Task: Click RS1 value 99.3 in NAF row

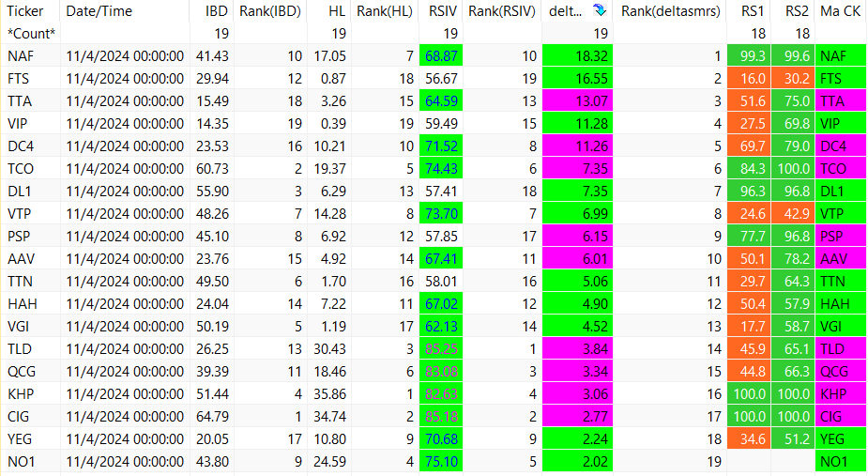Action: [x=748, y=56]
